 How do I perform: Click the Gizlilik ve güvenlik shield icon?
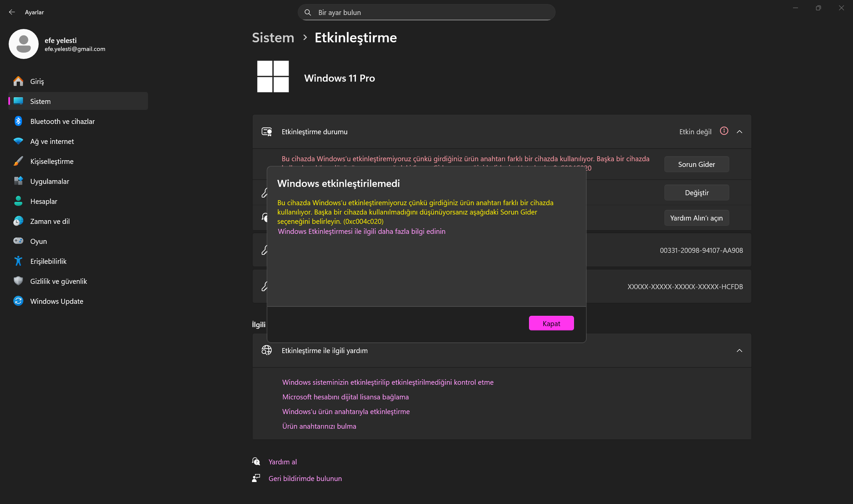(x=18, y=281)
